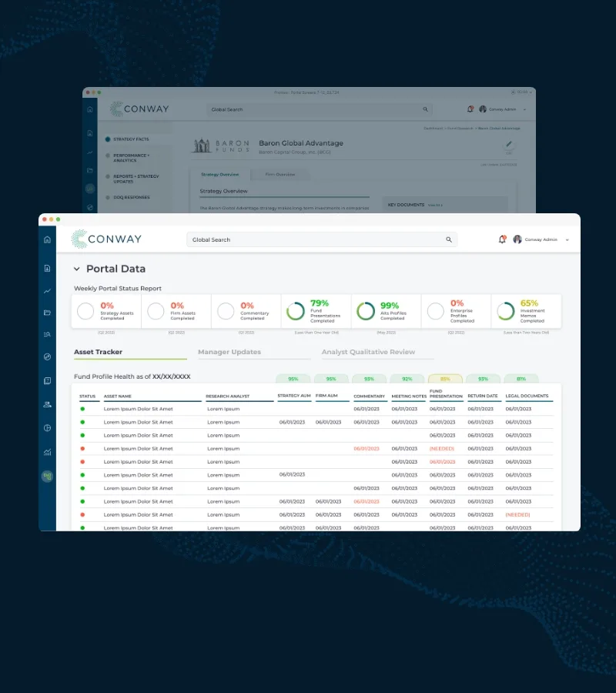Select the Performance + Analytics radio item
Viewport: 616px width, 693px height.
pyautogui.click(x=108, y=156)
